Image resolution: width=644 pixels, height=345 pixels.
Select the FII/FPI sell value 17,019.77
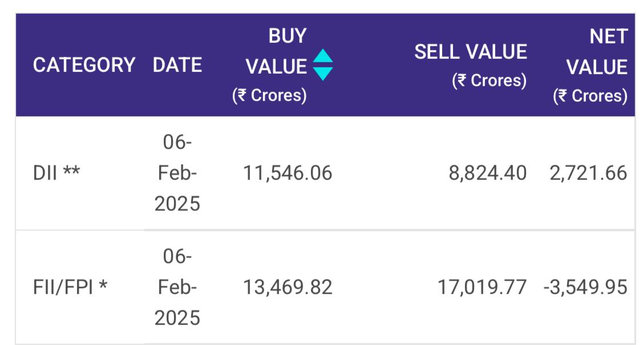pyautogui.click(x=482, y=287)
